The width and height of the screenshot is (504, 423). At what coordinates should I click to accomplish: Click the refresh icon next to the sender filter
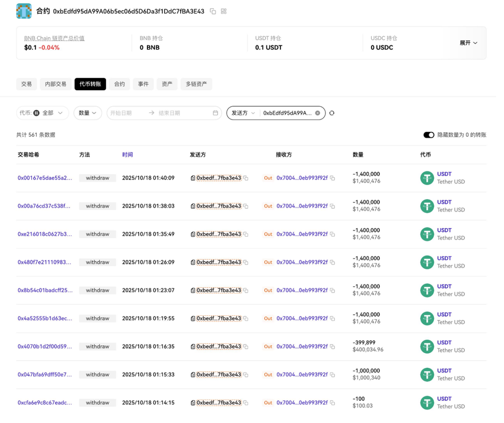click(332, 113)
